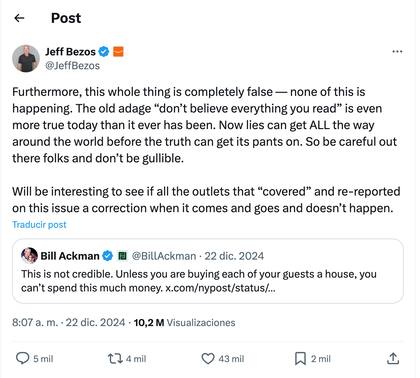Click Jeff Bezos profile picture

26,59
